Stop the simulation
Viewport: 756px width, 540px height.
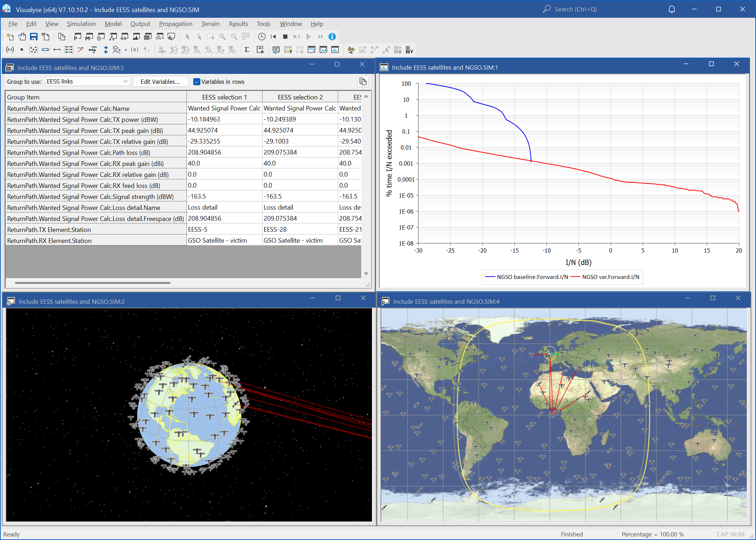(285, 37)
